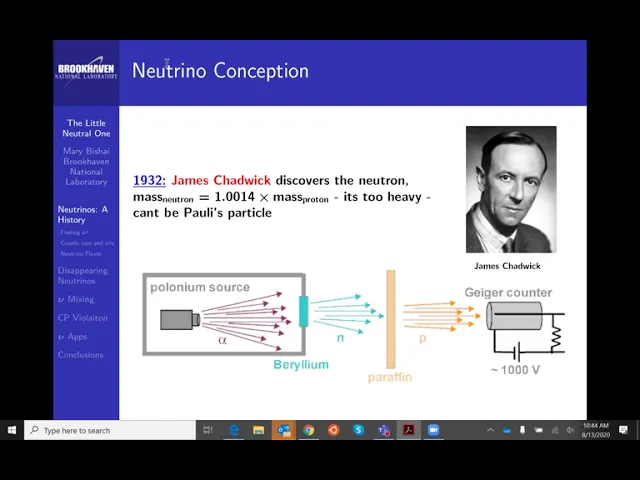Jump to the 'Conclusions' section
The width and height of the screenshot is (640, 480).
click(80, 355)
